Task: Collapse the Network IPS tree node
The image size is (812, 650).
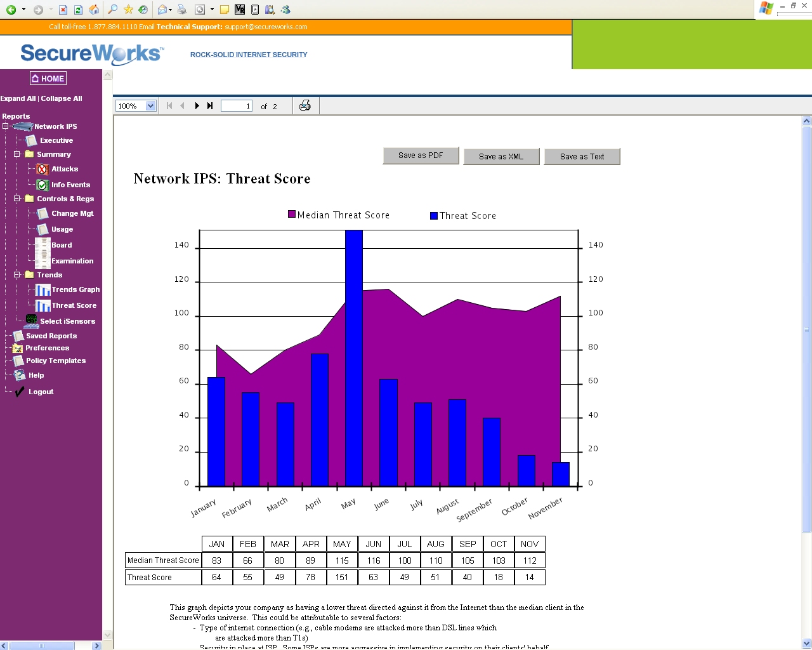Action: tap(5, 126)
